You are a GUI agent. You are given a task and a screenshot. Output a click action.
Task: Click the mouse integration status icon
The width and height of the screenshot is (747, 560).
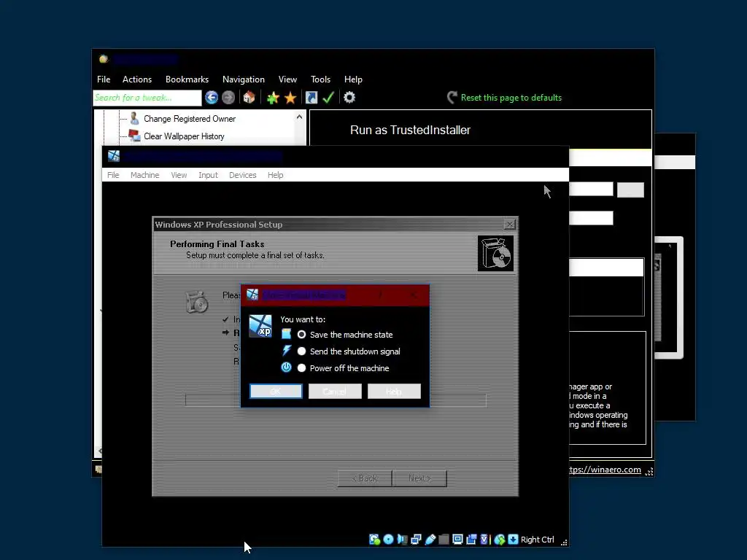499,539
